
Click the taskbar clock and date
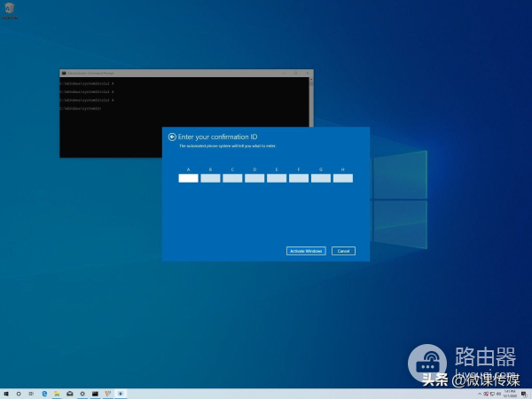tap(510, 393)
